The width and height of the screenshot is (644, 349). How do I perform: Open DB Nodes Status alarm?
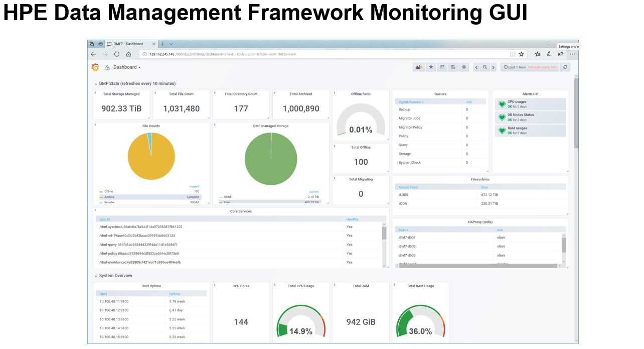[531, 118]
